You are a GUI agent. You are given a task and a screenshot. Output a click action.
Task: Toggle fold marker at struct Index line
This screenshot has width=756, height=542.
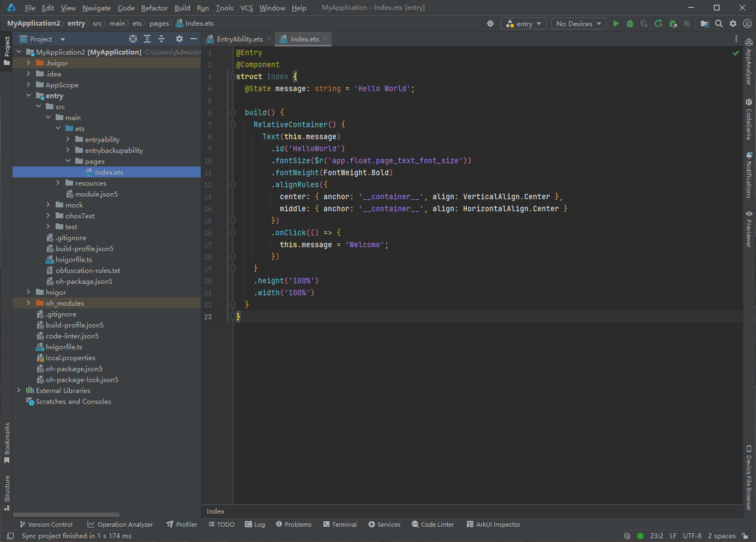click(233, 77)
